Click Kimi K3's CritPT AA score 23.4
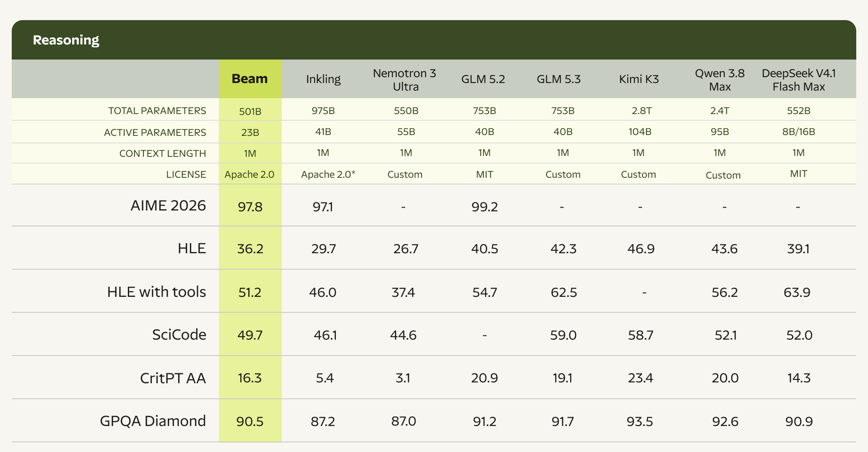Viewport: 868px width, 452px height. point(640,378)
